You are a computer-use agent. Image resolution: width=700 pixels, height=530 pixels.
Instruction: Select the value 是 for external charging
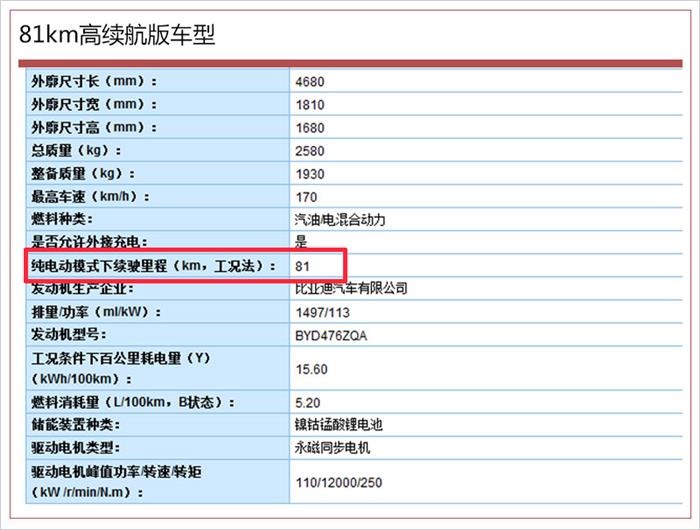pos(301,242)
